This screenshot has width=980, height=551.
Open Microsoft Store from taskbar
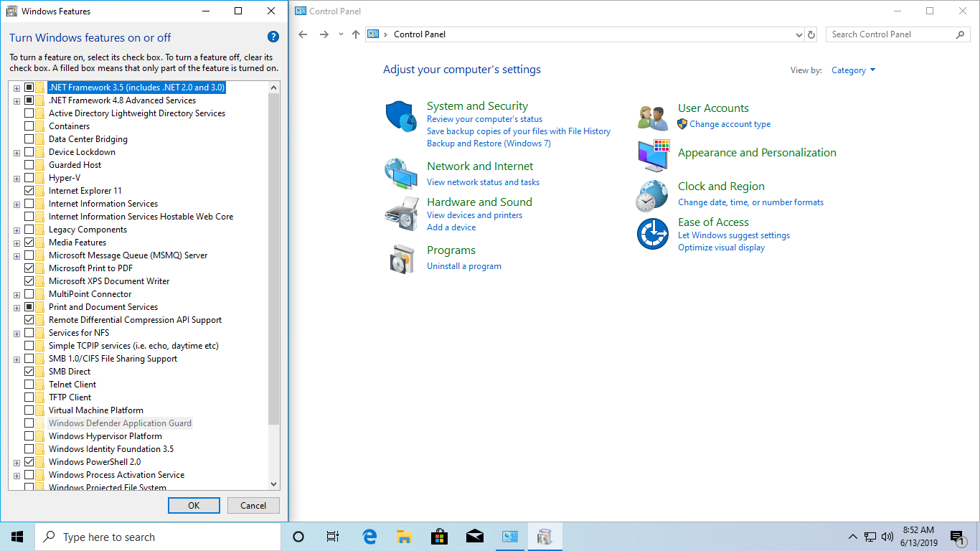(x=439, y=537)
